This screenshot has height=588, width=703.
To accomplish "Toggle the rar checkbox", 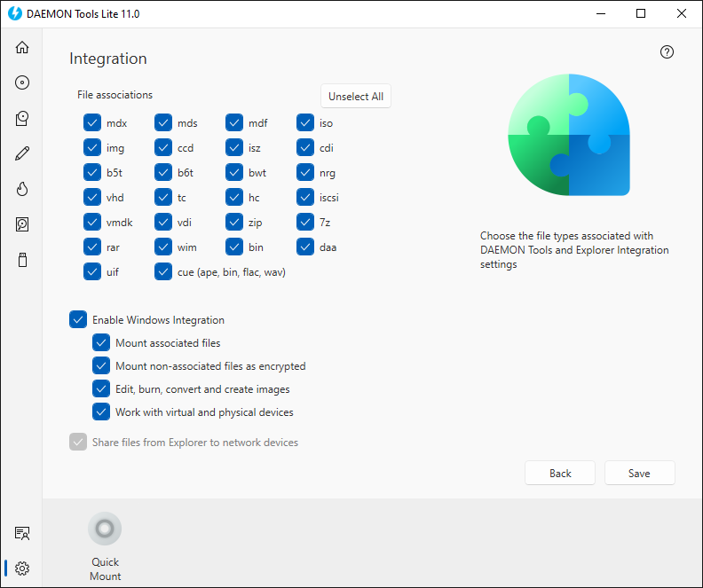I will [92, 247].
